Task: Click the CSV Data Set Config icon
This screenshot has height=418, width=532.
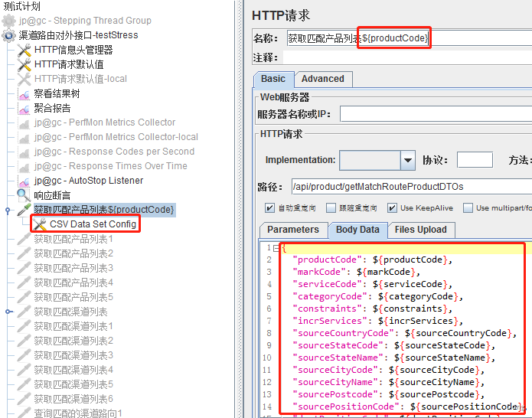Action: click(40, 224)
